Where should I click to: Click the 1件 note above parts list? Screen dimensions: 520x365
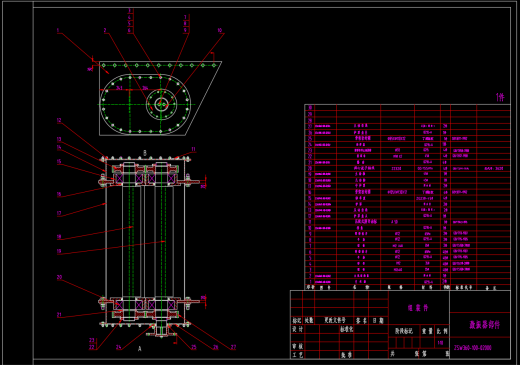pos(500,97)
